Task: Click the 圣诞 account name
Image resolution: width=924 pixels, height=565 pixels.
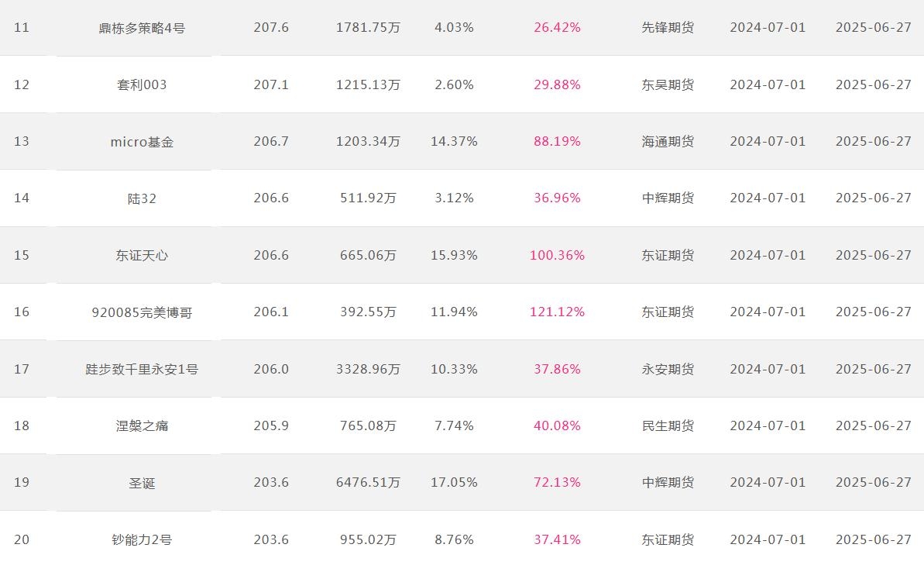Action: click(142, 482)
